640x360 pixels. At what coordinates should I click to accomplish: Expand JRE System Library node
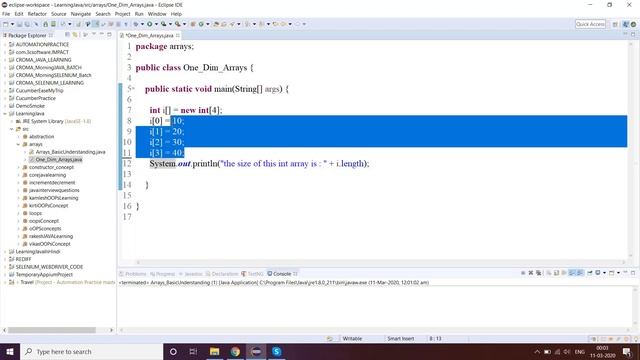click(11, 122)
